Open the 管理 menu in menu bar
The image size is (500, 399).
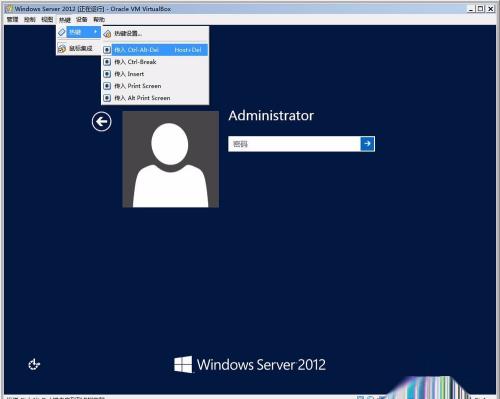coord(13,19)
